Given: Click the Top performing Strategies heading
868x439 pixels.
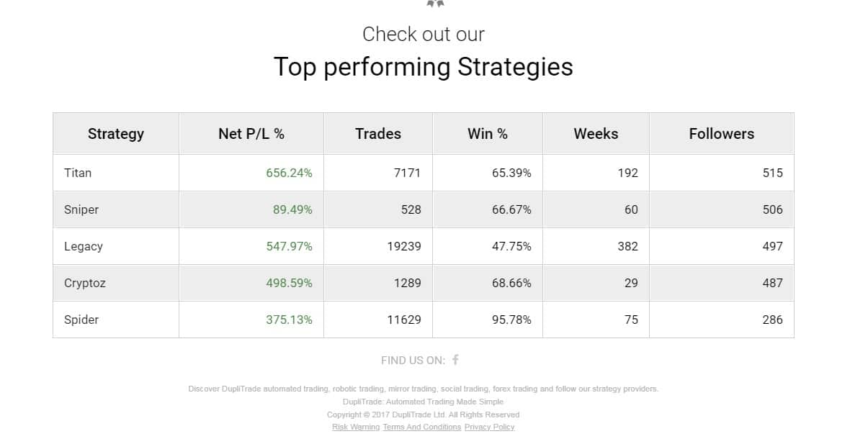Looking at the screenshot, I should pos(424,67).
